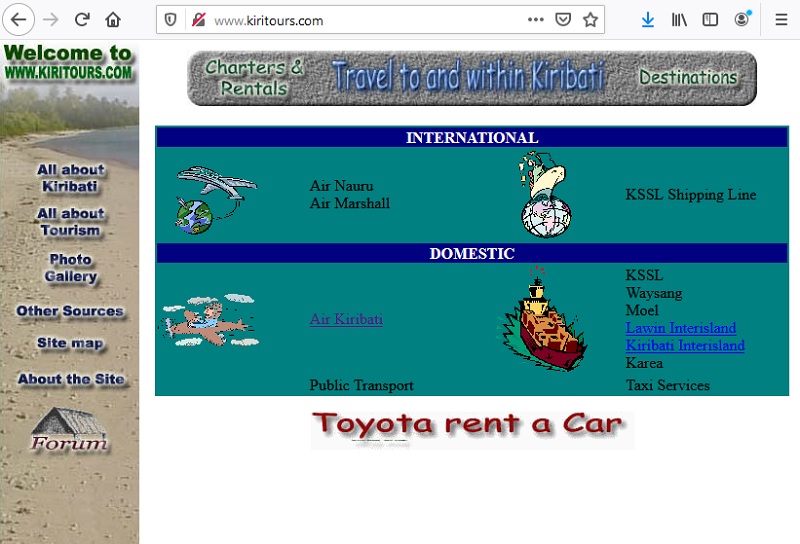Click the Toyota rent a Car banner
The height and width of the screenshot is (544, 800).
tap(472, 430)
